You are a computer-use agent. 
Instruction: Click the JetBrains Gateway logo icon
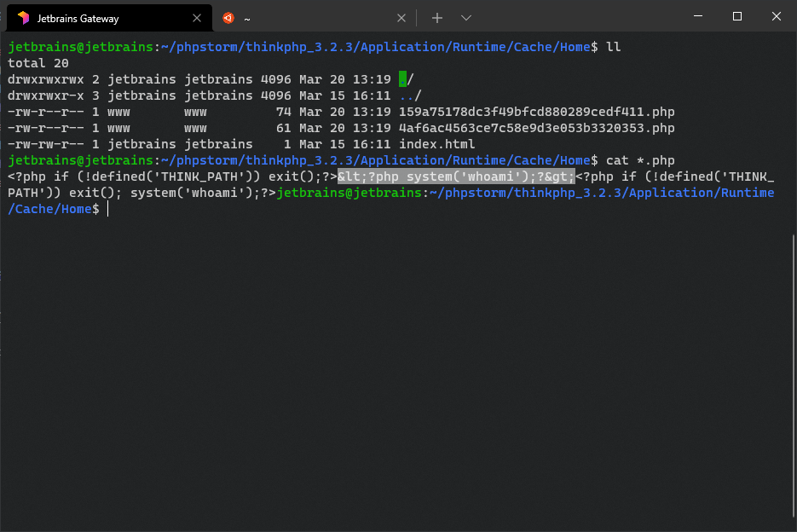[x=23, y=18]
